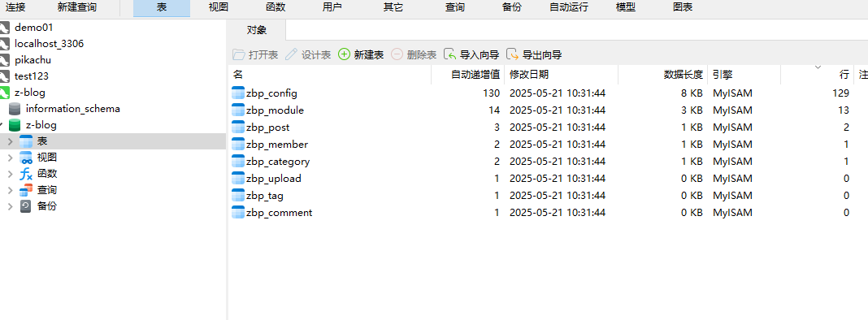Click the 导入向导 import icon

click(x=450, y=54)
